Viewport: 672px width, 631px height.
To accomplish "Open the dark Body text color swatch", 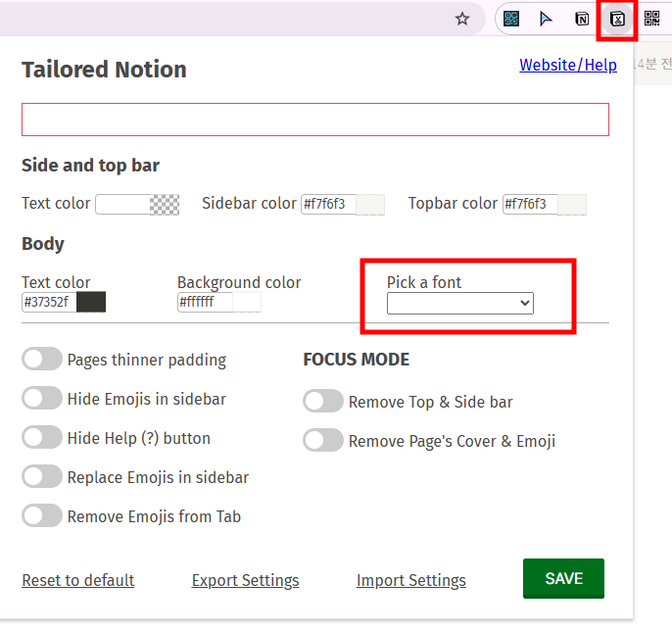I will tap(91, 302).
